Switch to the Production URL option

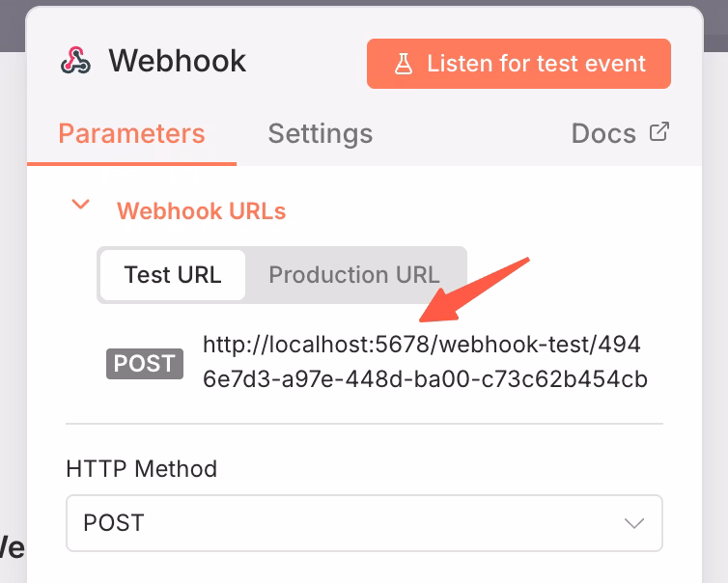pyautogui.click(x=354, y=274)
